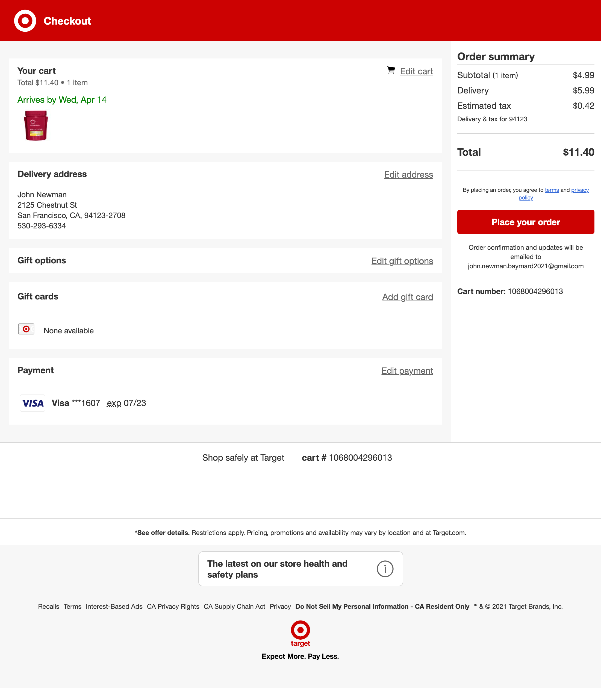Viewport: 601px width, 700px height.
Task: Click the red Target logo in footer
Action: click(300, 633)
